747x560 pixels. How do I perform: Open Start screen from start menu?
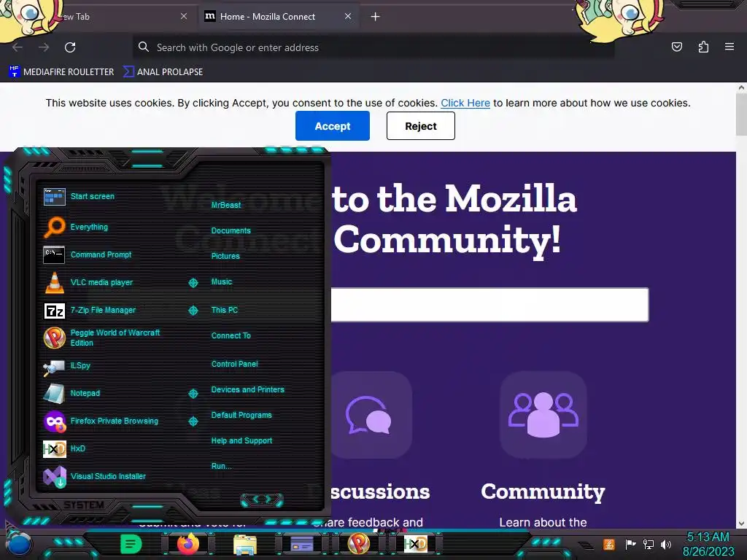pos(79,197)
